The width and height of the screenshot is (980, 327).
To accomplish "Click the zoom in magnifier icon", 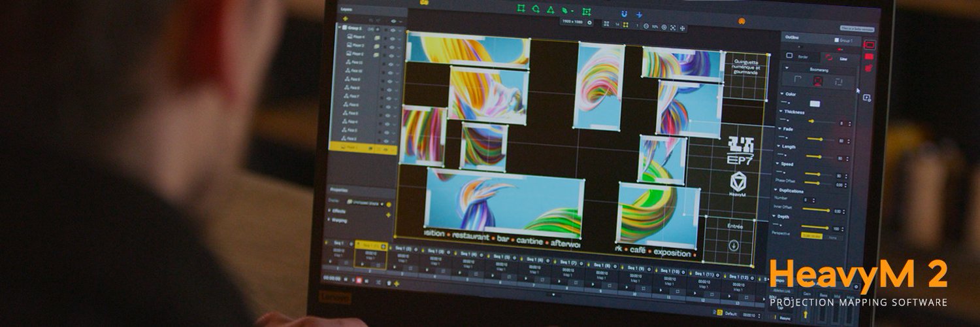I will point(664,27).
